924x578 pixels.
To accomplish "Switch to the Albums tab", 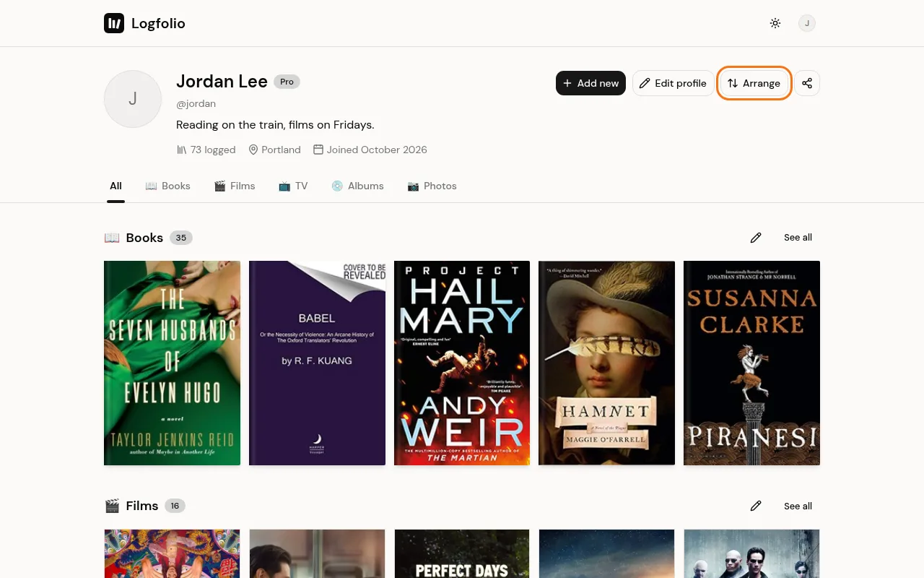I will [x=357, y=186].
